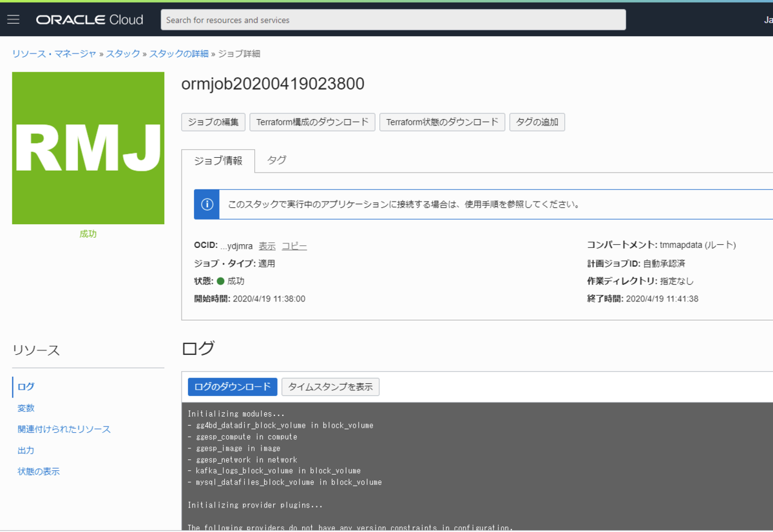Click log line gg4bd_datadir_block_volume in block_volume
Screen dimensions: 773x532
coord(280,426)
